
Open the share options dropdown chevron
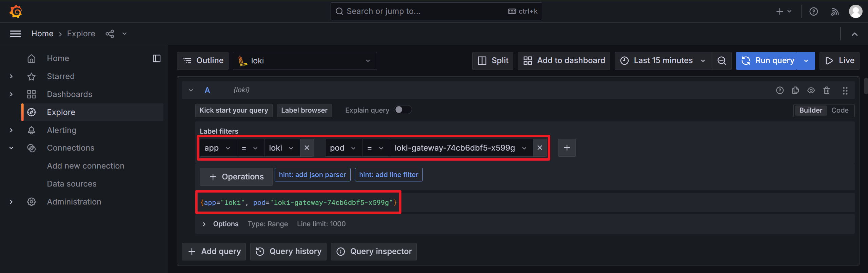pyautogui.click(x=124, y=34)
